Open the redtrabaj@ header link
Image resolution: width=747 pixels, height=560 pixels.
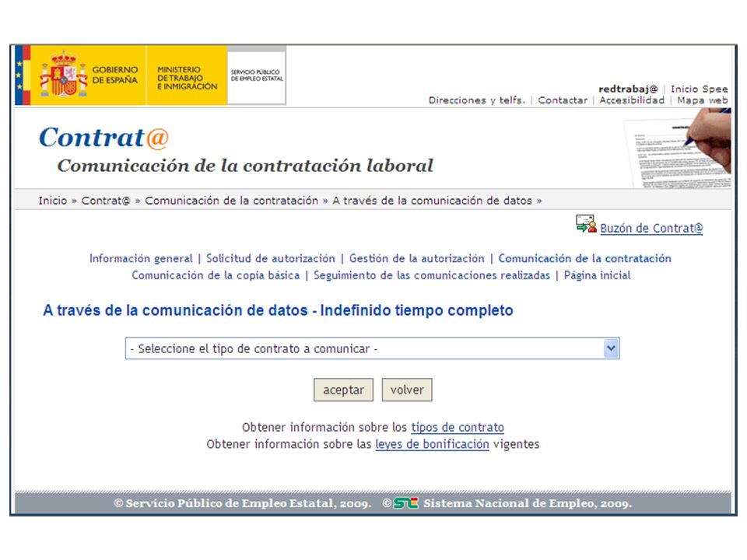(x=628, y=89)
